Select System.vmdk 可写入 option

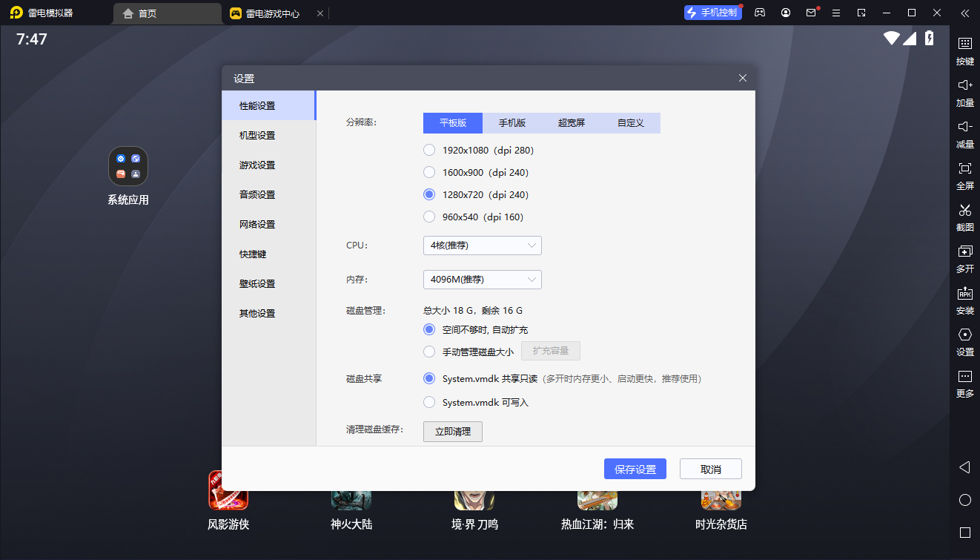(429, 403)
